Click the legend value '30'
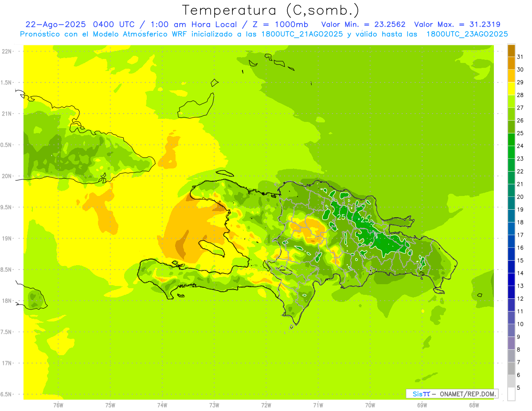Image resolution: width=532 pixels, height=411 pixels. tap(520, 70)
